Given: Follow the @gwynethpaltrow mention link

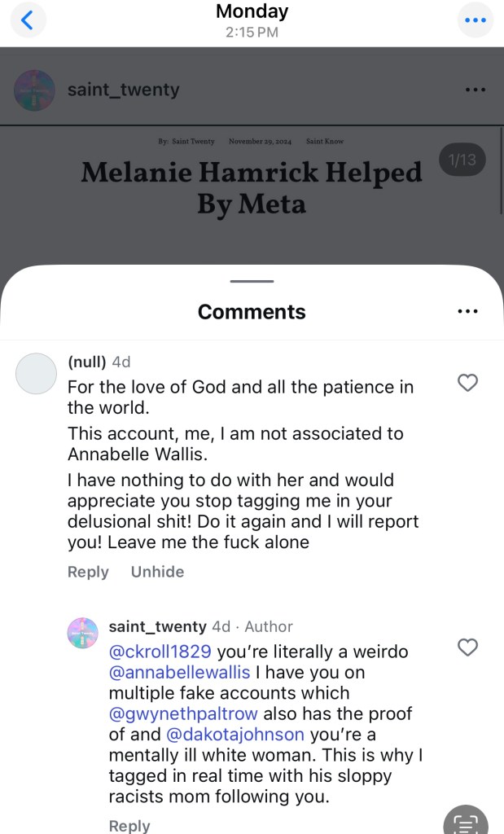Looking at the screenshot, I should click(x=182, y=713).
